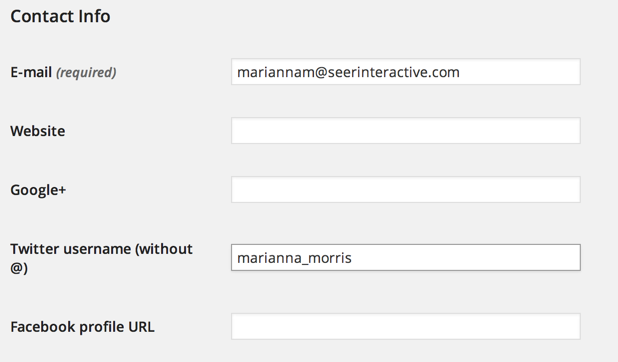This screenshot has width=618, height=362.
Task: Focus the Facebook profile URL field
Action: (406, 327)
